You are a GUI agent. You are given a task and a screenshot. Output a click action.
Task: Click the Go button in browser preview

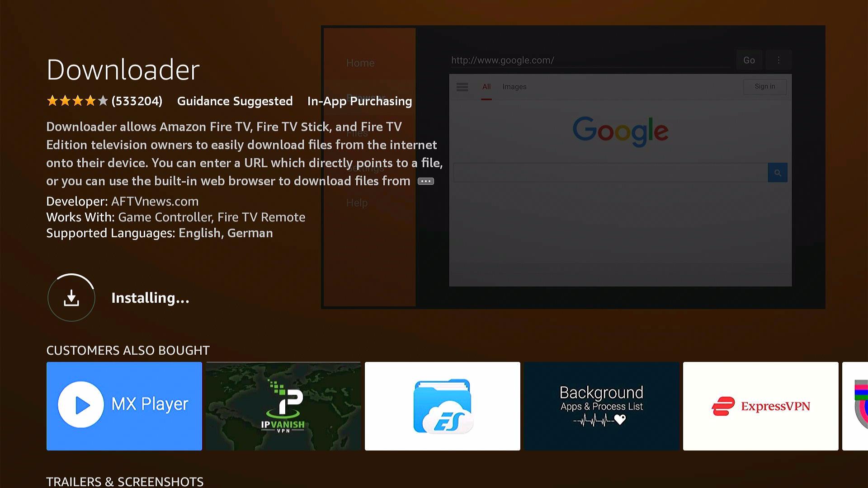(x=749, y=60)
